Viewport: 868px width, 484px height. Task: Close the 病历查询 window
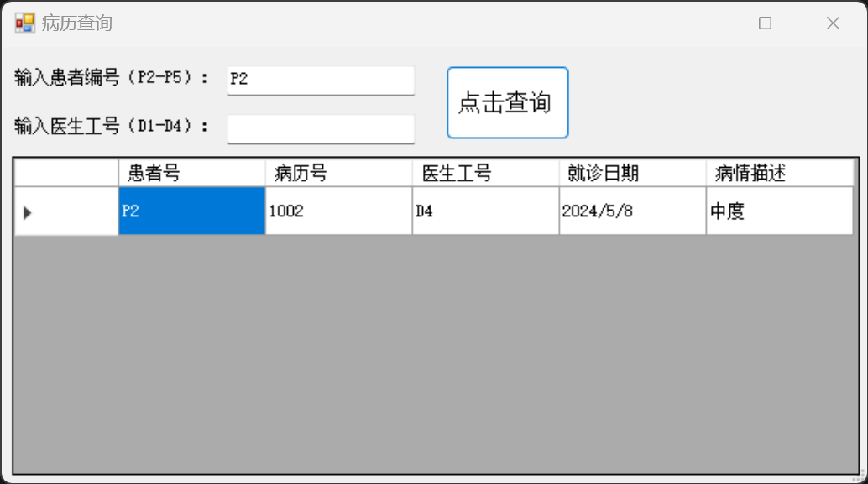coord(833,23)
